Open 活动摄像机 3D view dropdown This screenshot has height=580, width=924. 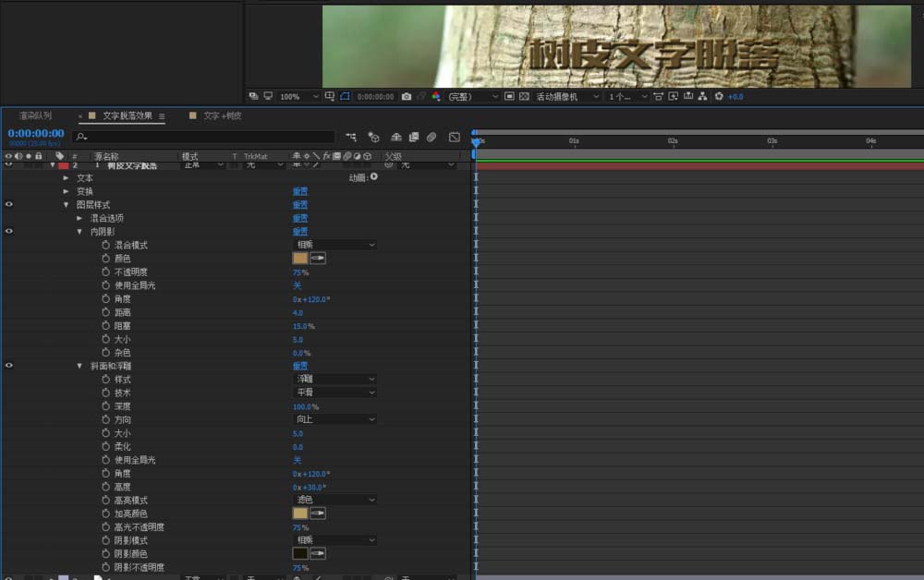click(567, 97)
